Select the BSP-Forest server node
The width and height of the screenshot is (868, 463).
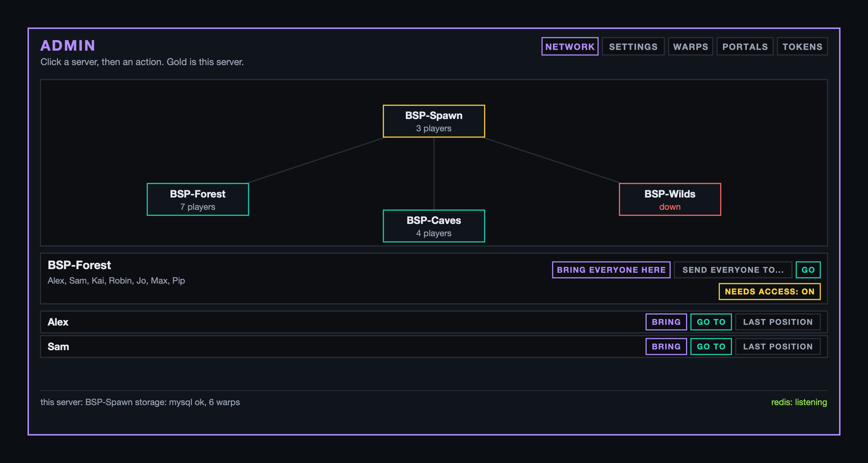click(198, 200)
